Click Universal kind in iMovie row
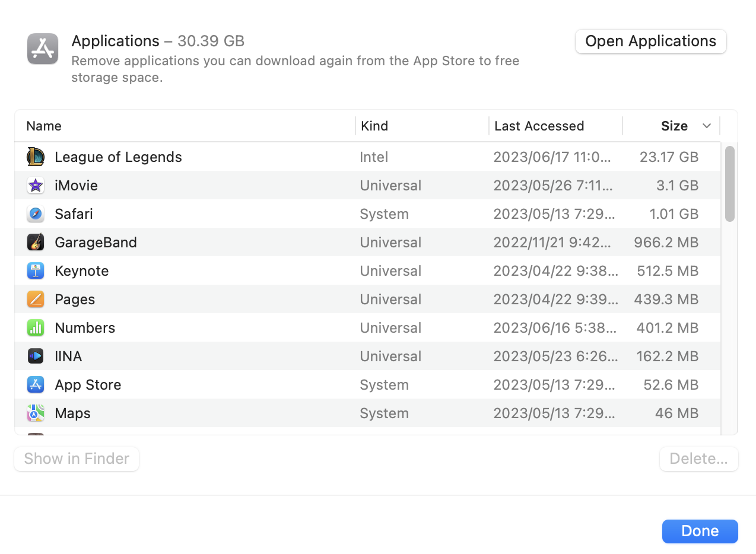This screenshot has height=554, width=756. pos(390,186)
